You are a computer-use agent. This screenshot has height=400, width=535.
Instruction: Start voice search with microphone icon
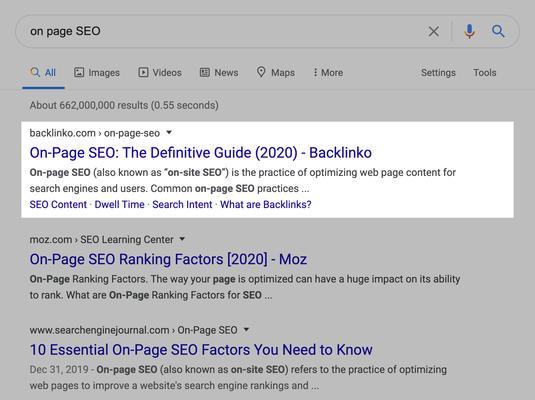[x=469, y=31]
